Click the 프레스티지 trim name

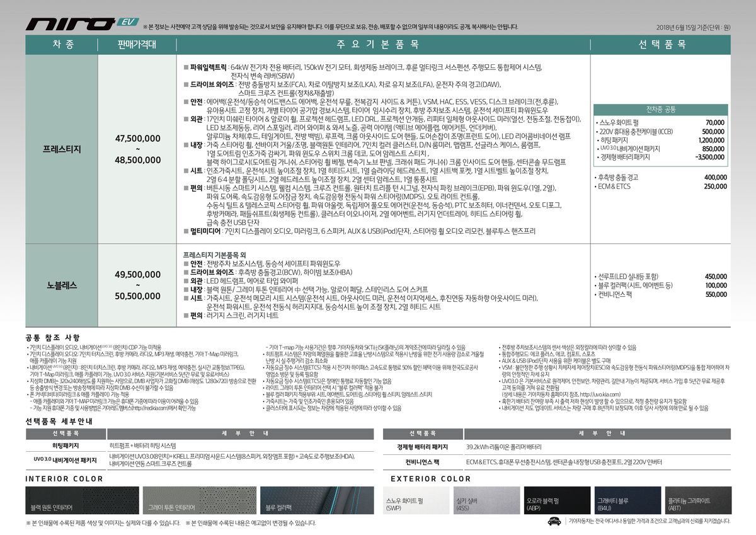point(62,149)
